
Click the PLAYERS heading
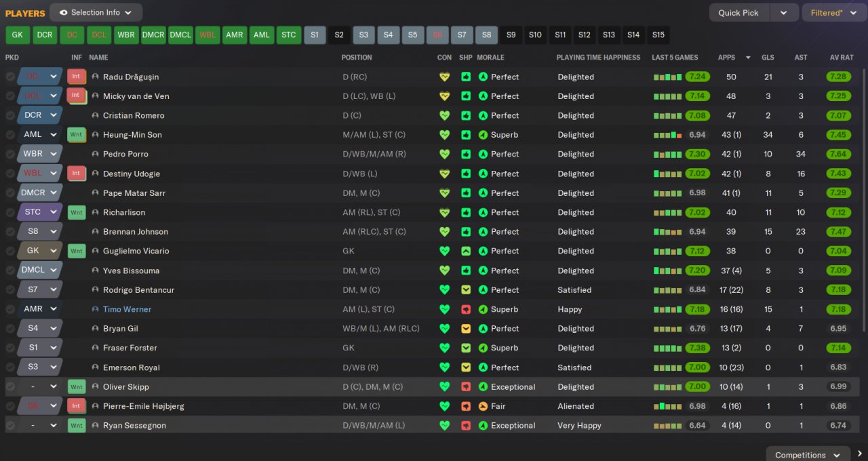[x=25, y=13]
